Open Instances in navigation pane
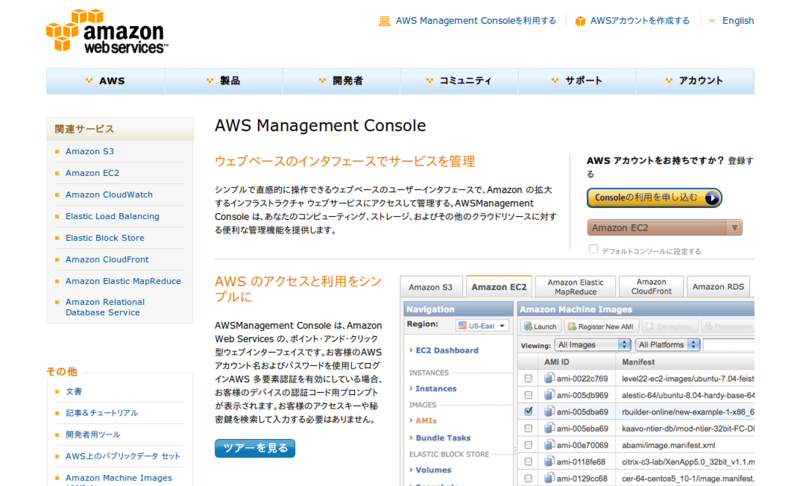 click(436, 389)
